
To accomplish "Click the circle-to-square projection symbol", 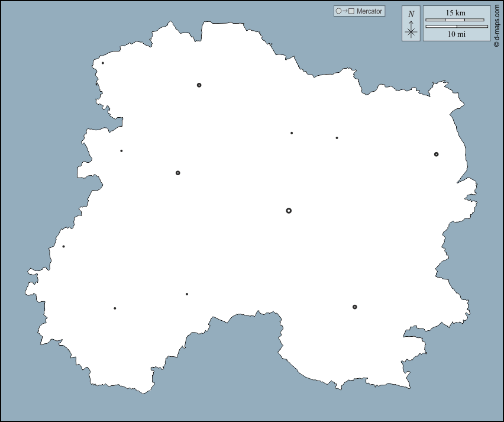I will pyautogui.click(x=344, y=11).
